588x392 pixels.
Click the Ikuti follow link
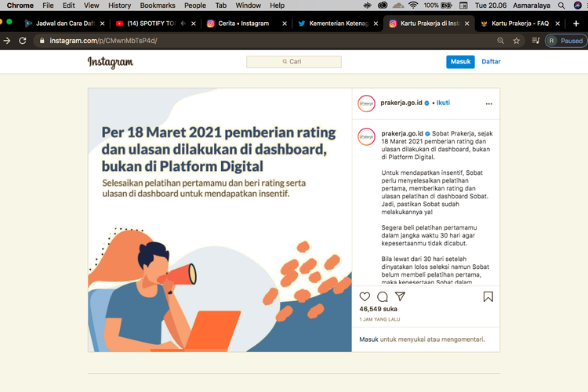click(443, 103)
